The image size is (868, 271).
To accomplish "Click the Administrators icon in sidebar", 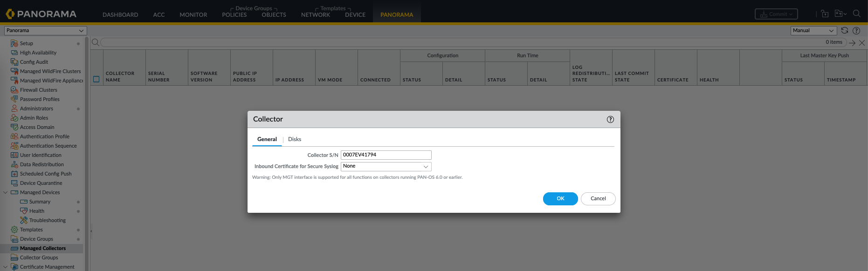I will pyautogui.click(x=14, y=108).
